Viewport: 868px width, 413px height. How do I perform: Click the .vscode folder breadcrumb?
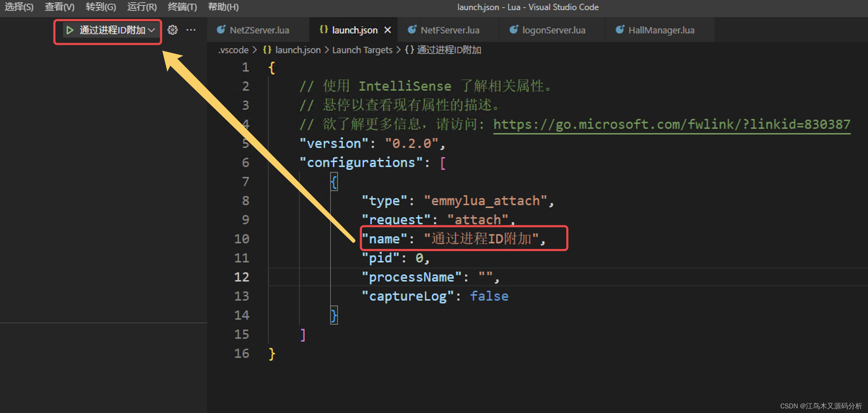coord(234,50)
